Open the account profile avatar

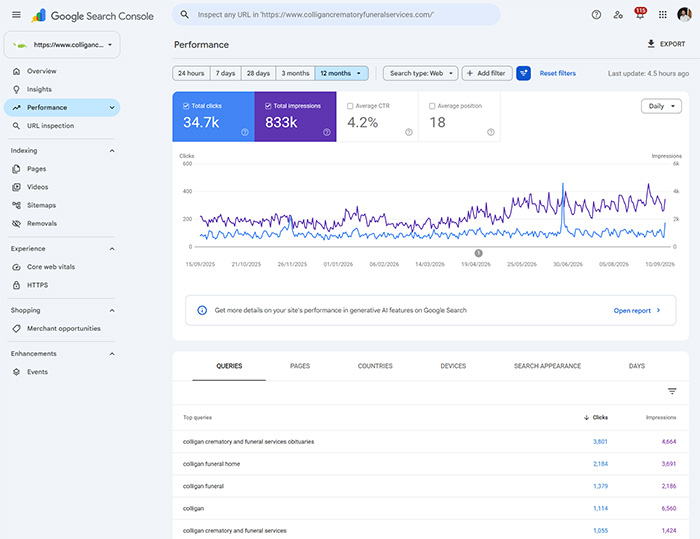(684, 14)
